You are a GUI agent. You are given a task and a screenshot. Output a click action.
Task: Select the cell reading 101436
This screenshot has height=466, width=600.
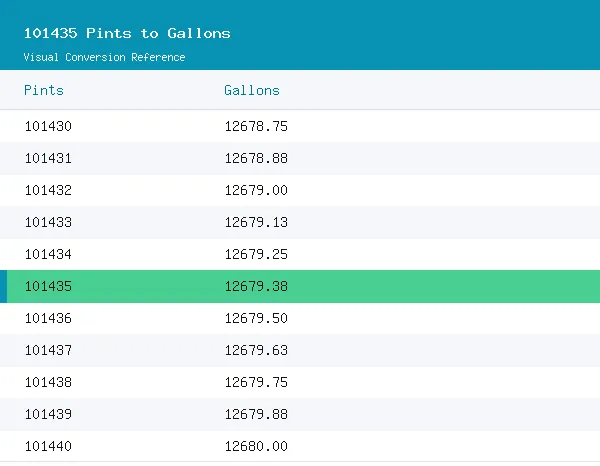pyautogui.click(x=48, y=318)
